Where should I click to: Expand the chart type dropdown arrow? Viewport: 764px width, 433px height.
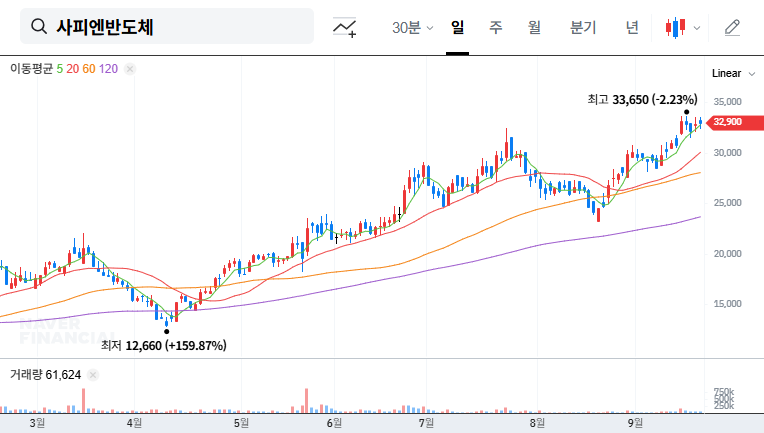click(697, 28)
